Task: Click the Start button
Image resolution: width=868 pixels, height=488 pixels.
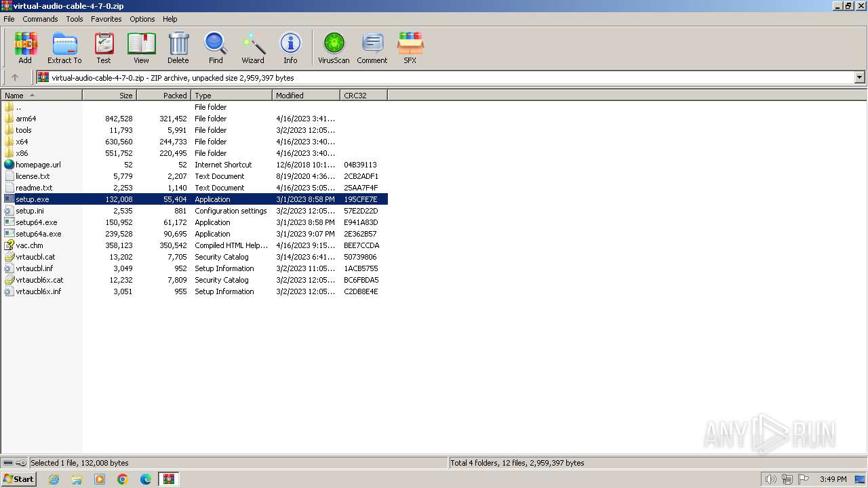Action: 19,479
